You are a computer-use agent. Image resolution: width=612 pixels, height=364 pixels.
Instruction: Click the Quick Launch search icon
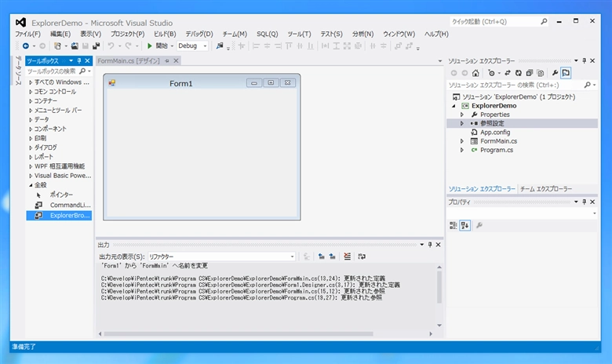[x=544, y=21]
